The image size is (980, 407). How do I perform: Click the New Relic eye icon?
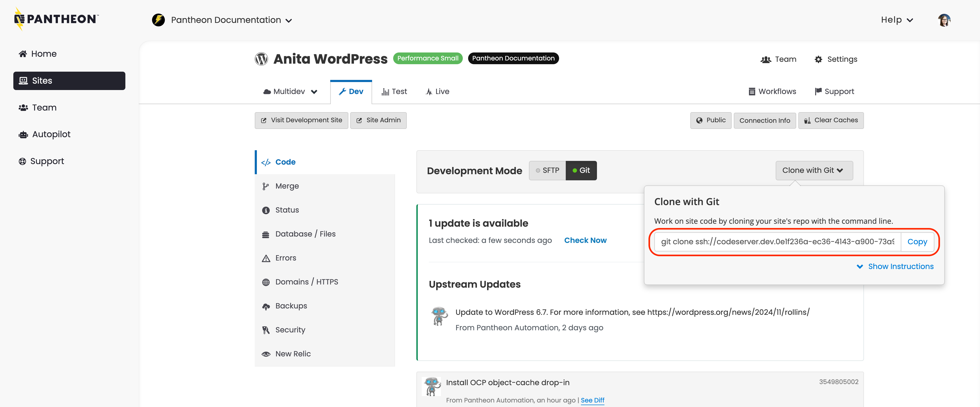266,354
